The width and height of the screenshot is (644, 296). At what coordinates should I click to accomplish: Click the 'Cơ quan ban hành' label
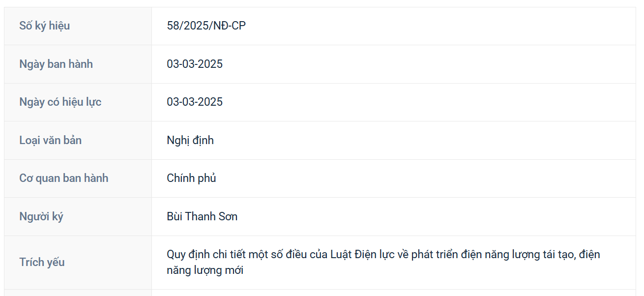coord(64,178)
